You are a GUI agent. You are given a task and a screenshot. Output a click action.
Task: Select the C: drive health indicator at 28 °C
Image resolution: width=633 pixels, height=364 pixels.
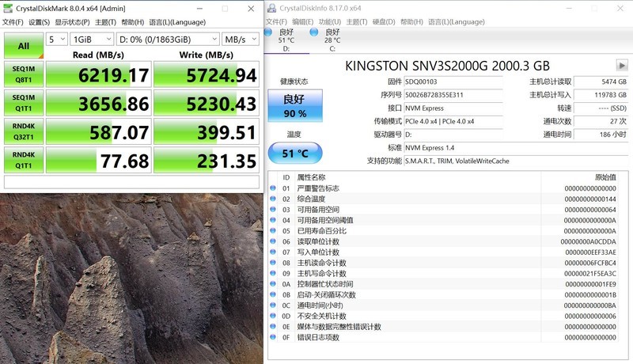pos(332,40)
